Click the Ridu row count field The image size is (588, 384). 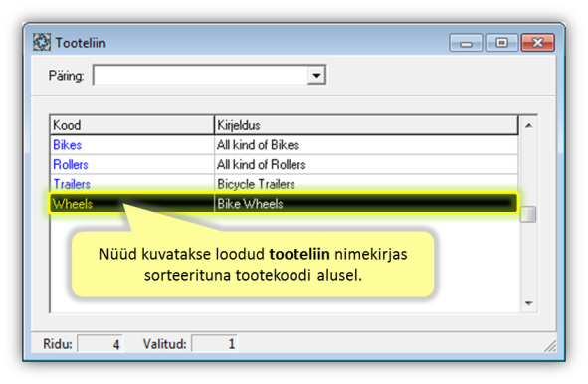[x=99, y=343]
